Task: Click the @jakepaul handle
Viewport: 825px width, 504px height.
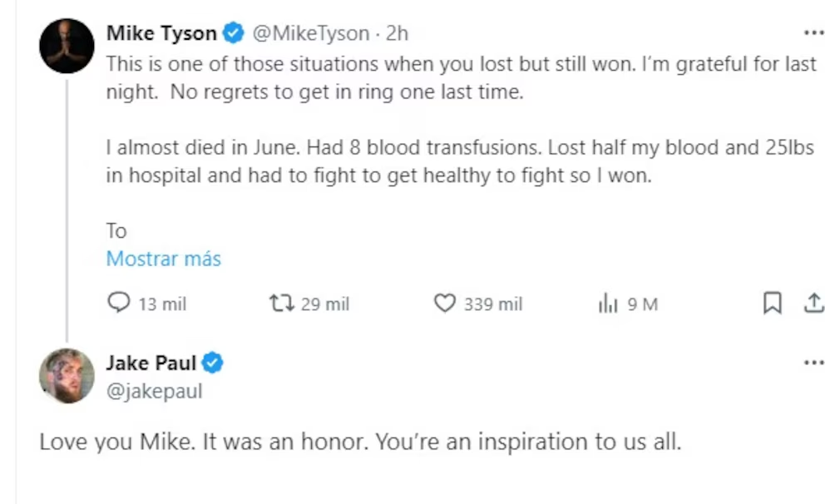Action: point(154,391)
